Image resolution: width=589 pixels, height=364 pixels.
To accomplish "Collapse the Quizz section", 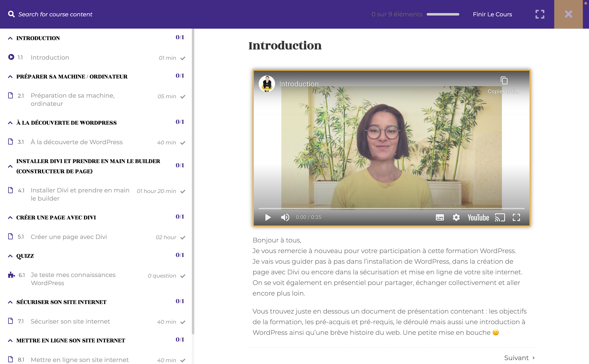I will (x=10, y=256).
